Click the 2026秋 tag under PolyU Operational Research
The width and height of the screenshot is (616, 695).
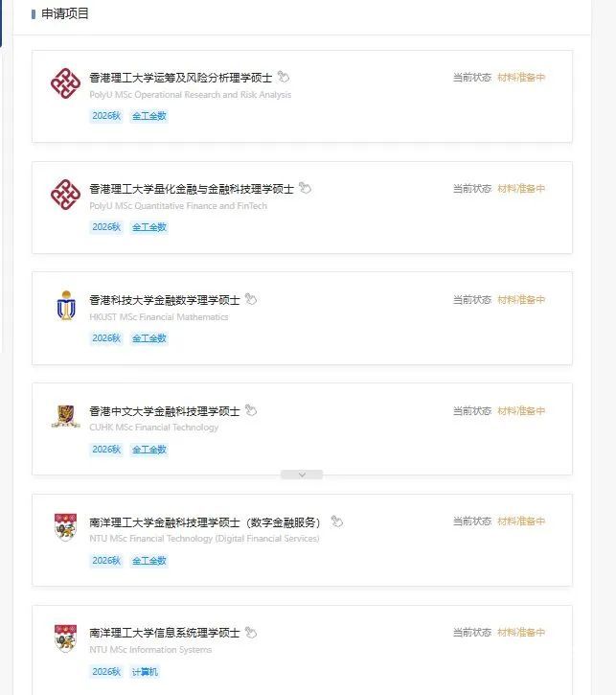(x=106, y=116)
